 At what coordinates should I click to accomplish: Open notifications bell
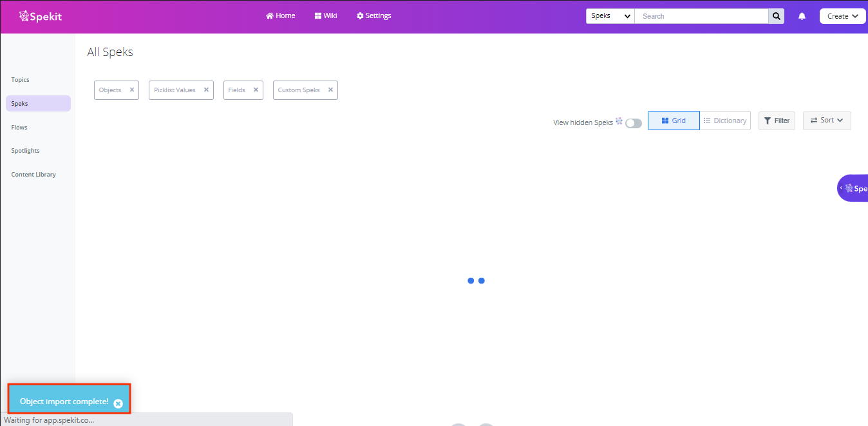[802, 16]
